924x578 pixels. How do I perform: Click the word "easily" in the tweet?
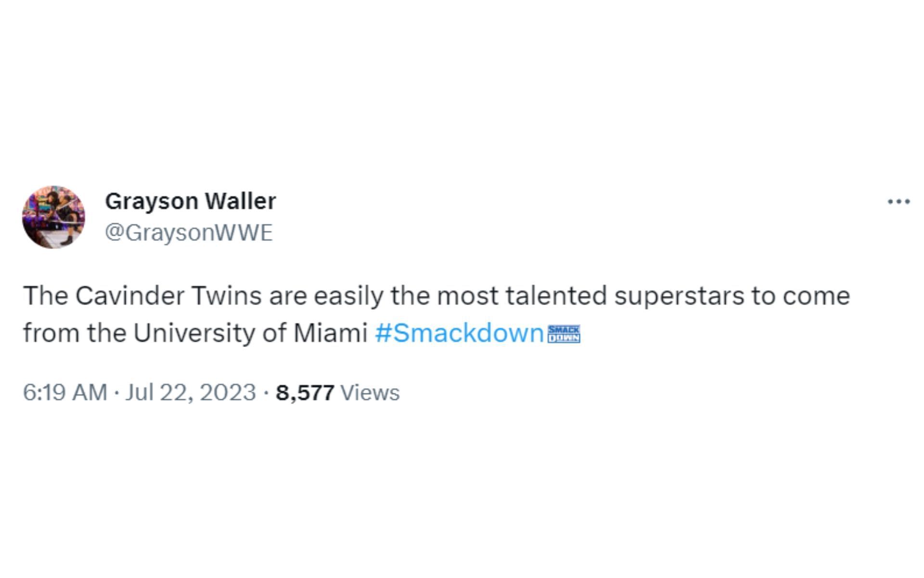point(348,296)
